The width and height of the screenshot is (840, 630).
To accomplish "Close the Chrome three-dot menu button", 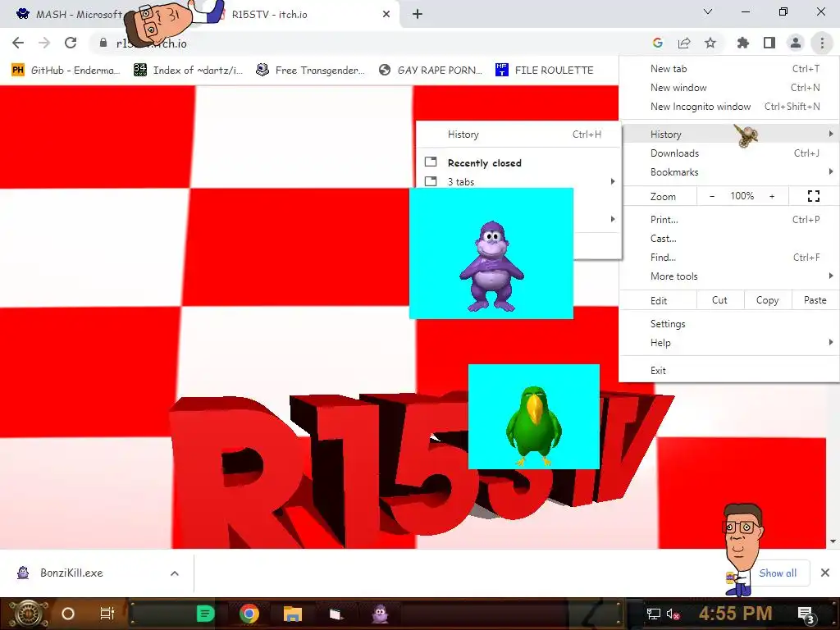I will point(822,43).
